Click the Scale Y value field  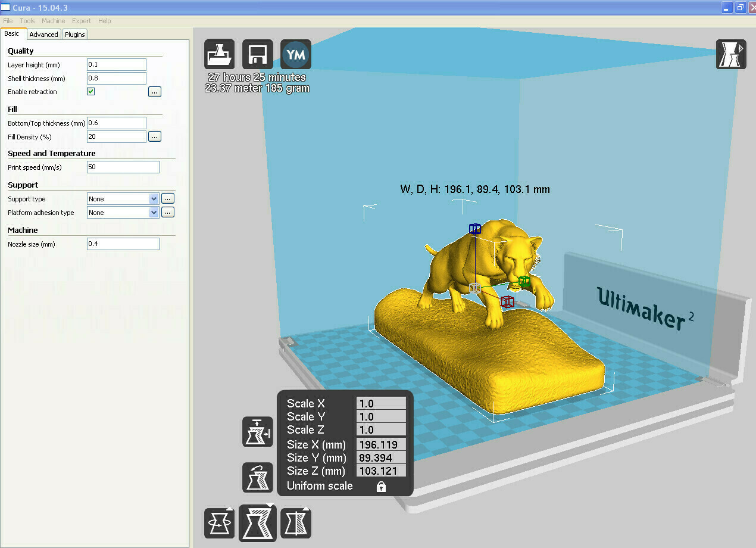(x=381, y=417)
